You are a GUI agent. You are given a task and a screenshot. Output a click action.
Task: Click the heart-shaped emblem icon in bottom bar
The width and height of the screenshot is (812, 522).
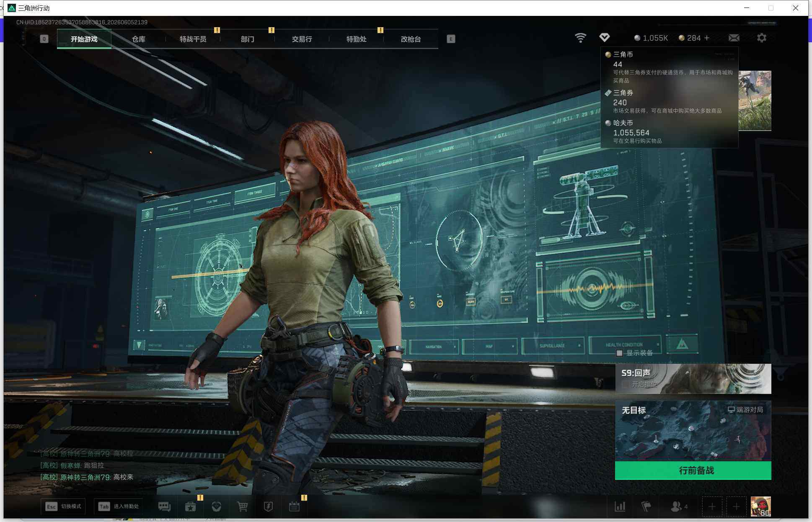tap(216, 507)
